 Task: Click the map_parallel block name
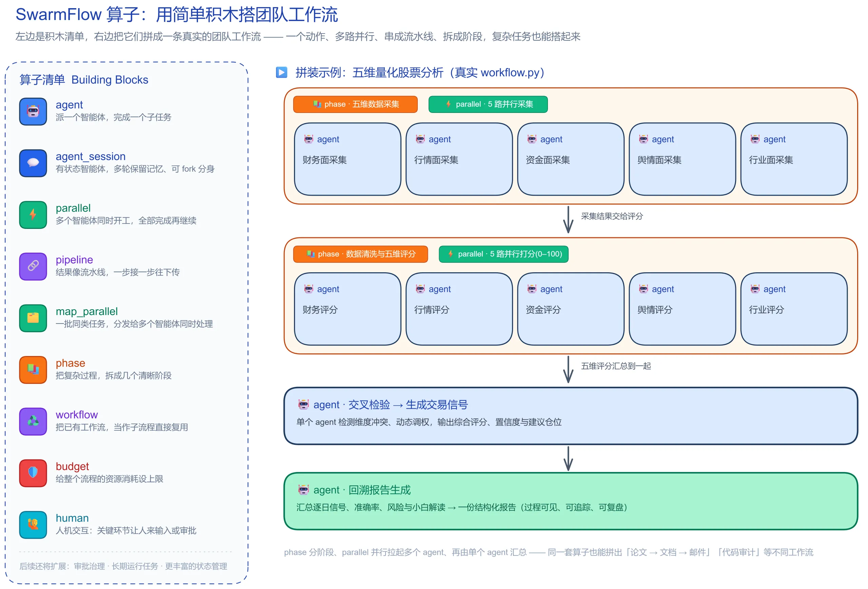click(87, 311)
